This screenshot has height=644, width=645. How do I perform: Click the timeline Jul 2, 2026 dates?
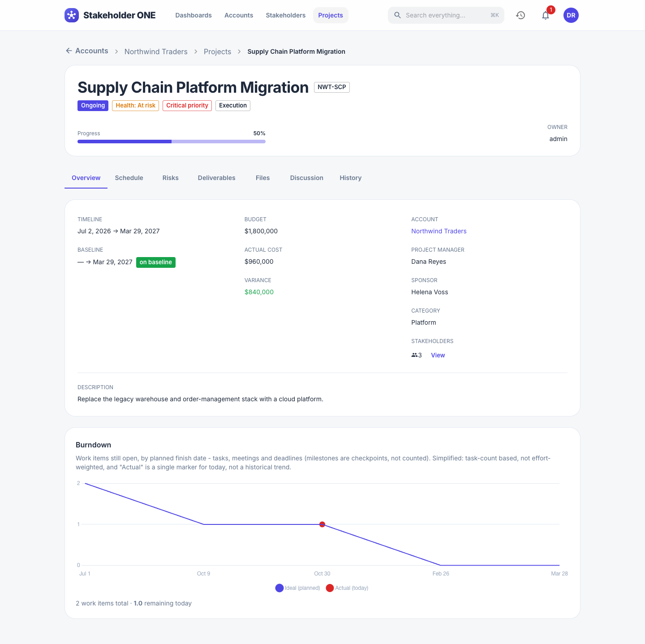119,231
